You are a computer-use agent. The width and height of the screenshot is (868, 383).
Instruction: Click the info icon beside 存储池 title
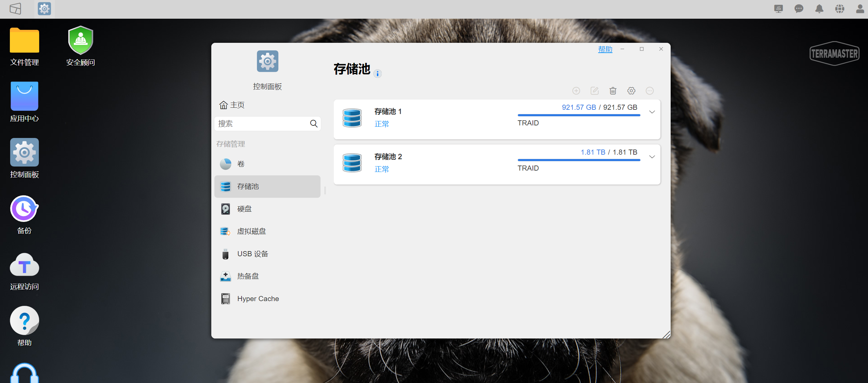tap(377, 74)
